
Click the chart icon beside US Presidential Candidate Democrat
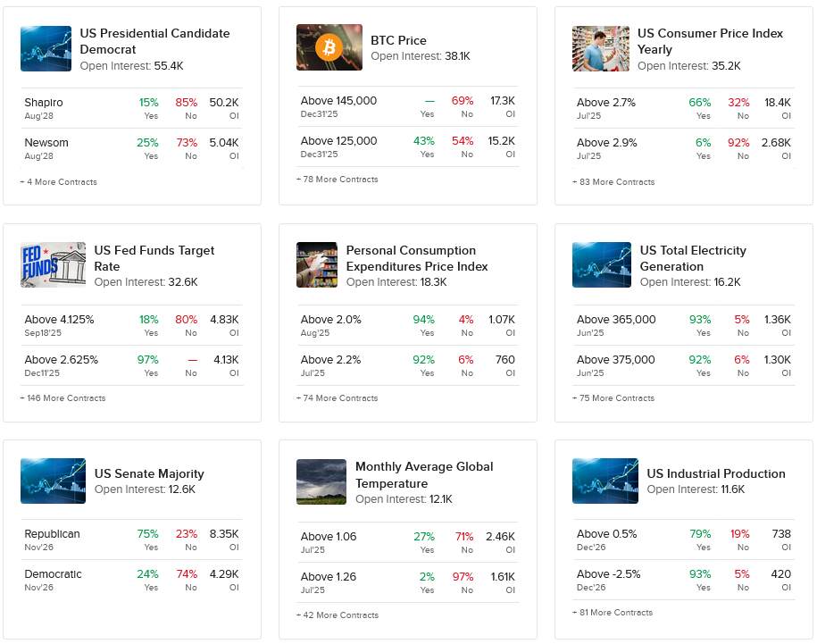tap(45, 48)
